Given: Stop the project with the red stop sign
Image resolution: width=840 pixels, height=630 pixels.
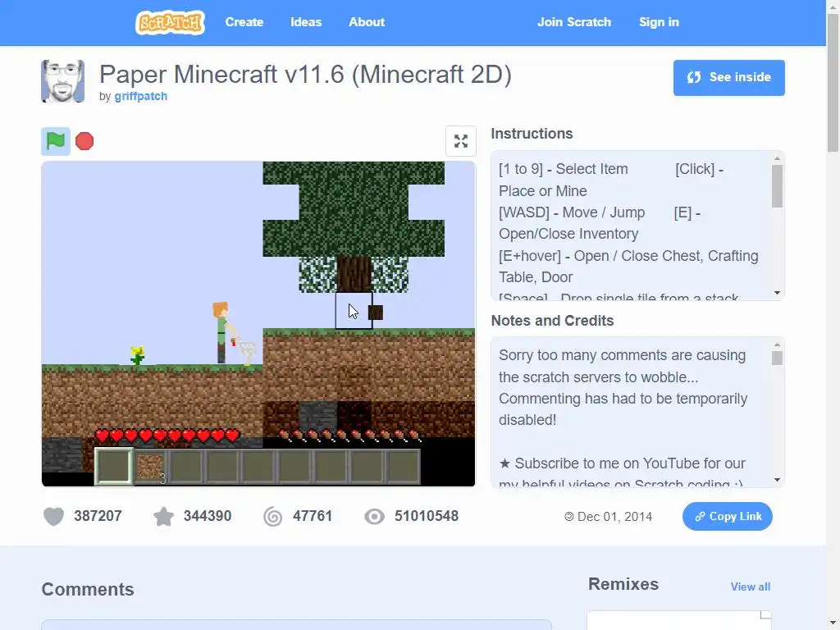Looking at the screenshot, I should click(84, 141).
